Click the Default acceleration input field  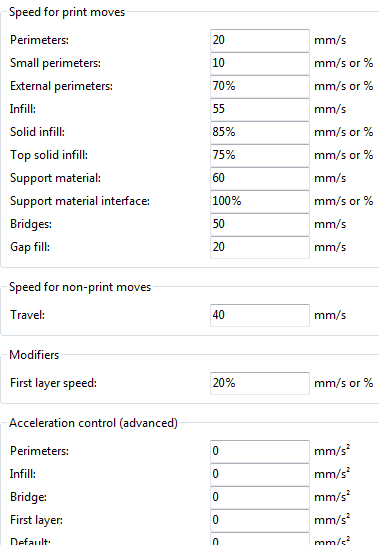260,538
